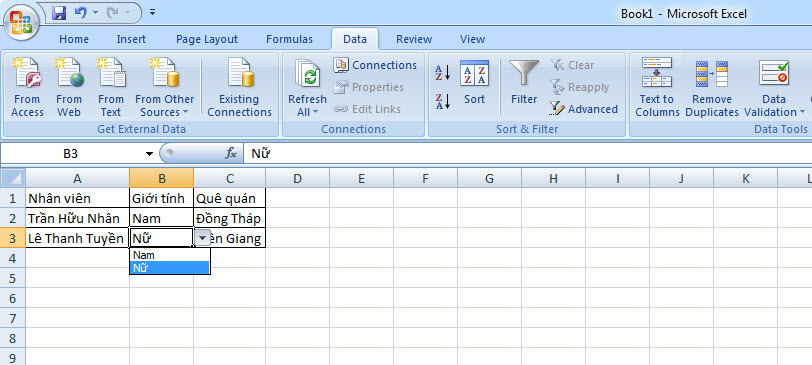Select row 1 header
The height and width of the screenshot is (365, 812).
tap(12, 198)
